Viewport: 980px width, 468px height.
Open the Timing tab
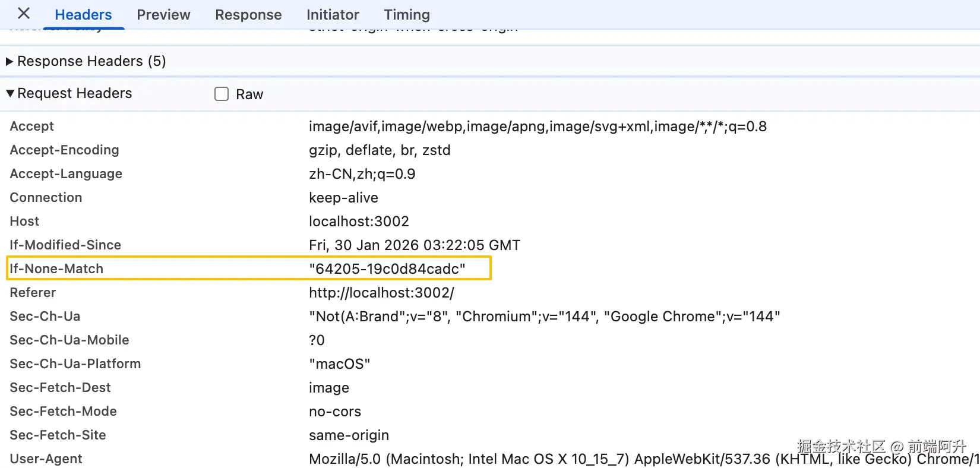tap(407, 15)
